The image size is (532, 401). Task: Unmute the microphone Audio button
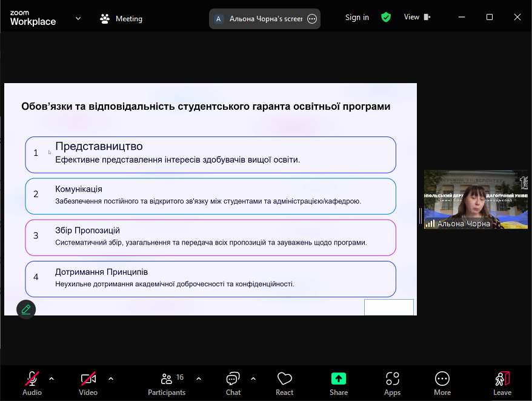(32, 379)
